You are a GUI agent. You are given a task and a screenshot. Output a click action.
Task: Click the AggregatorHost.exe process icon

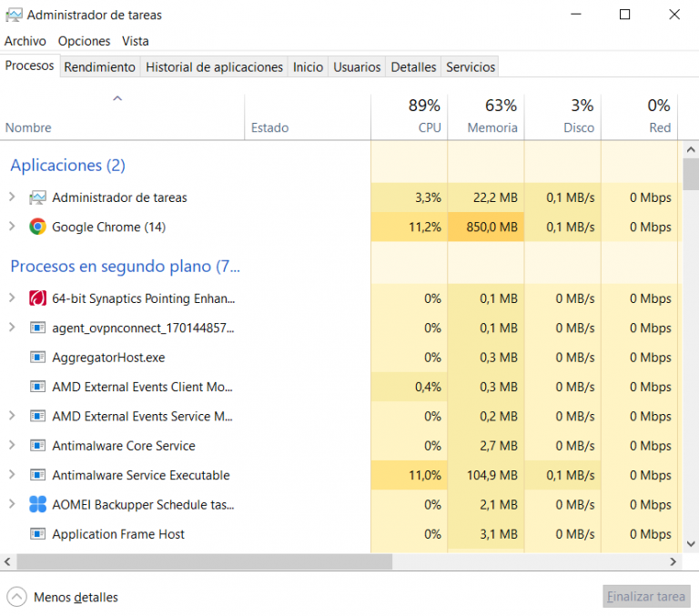pyautogui.click(x=37, y=358)
